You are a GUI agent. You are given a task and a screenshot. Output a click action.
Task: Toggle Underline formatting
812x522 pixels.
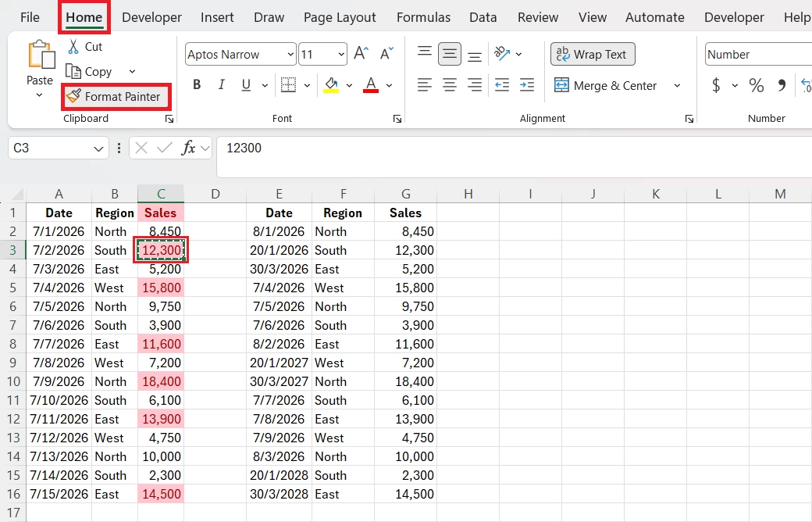(246, 84)
